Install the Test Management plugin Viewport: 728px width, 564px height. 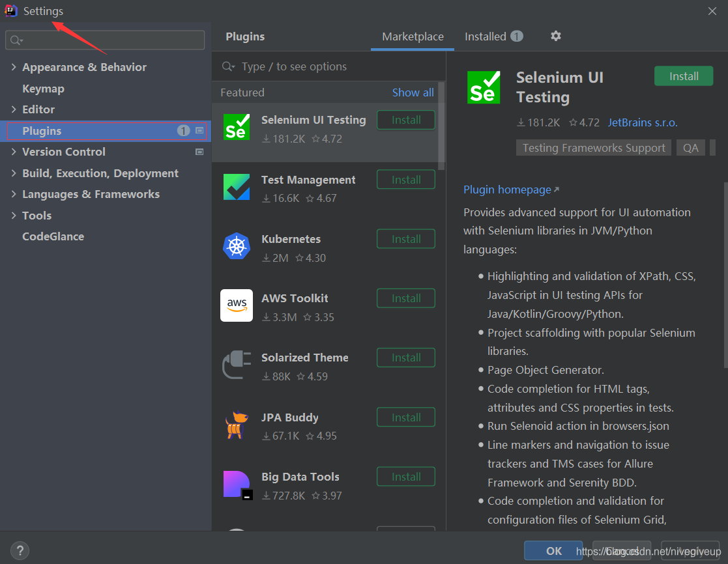click(x=406, y=180)
